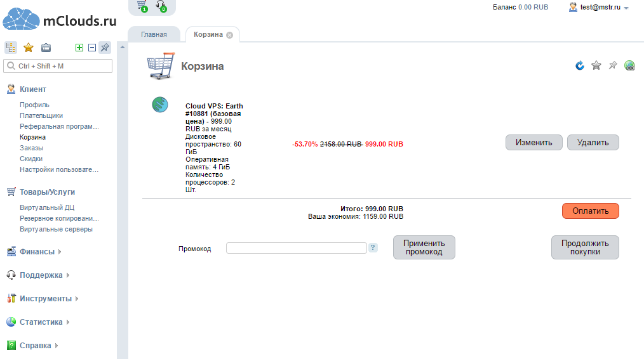Show the menu tree view icon
The height and width of the screenshot is (359, 644).
pyautogui.click(x=11, y=48)
